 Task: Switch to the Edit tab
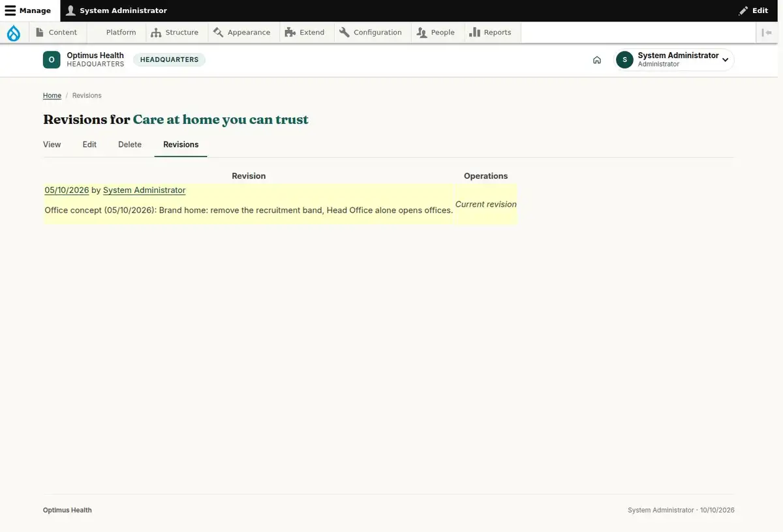[x=89, y=145]
